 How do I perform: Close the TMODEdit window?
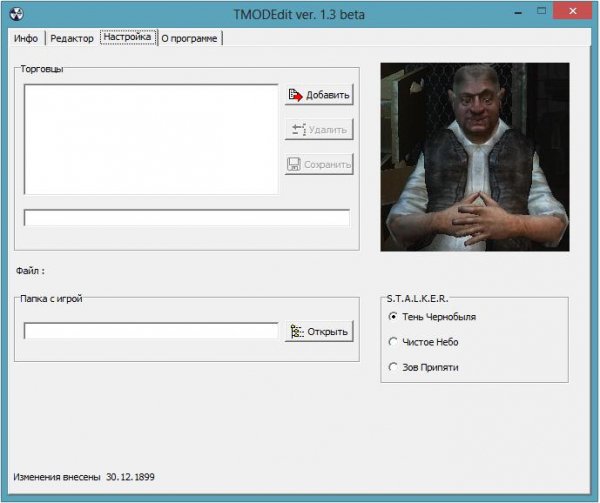click(573, 11)
